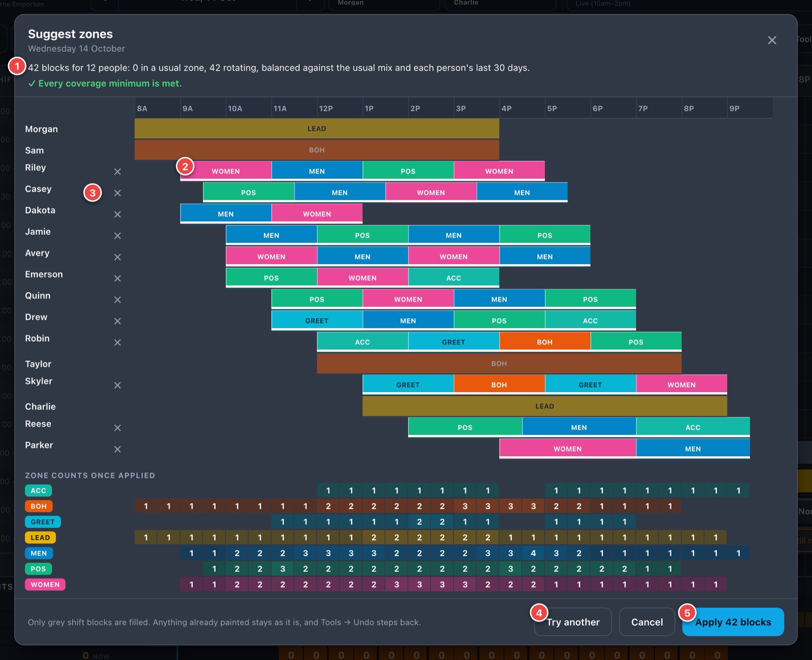Click the LEAD zone legend chip
The image size is (812, 660).
coord(40,537)
